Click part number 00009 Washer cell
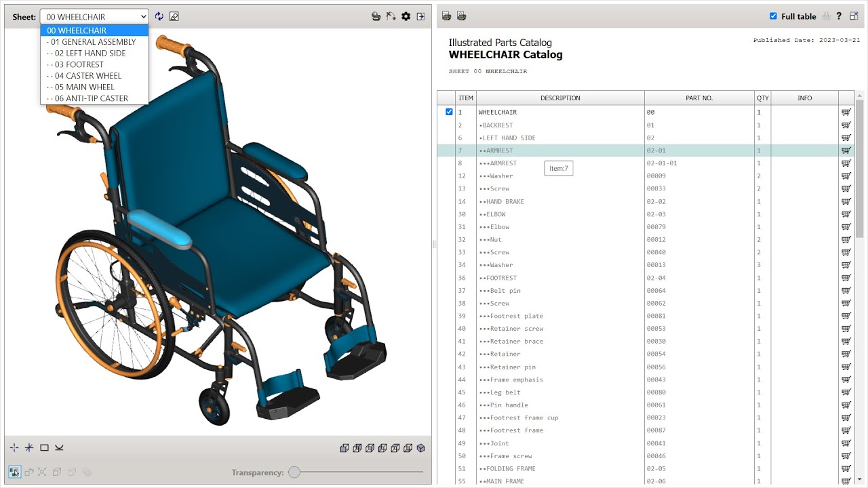 (699, 176)
